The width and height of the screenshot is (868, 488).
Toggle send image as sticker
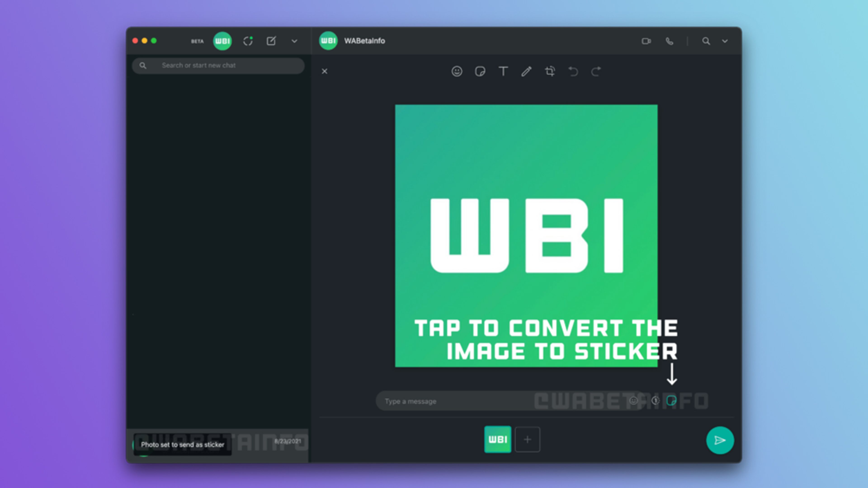672,400
